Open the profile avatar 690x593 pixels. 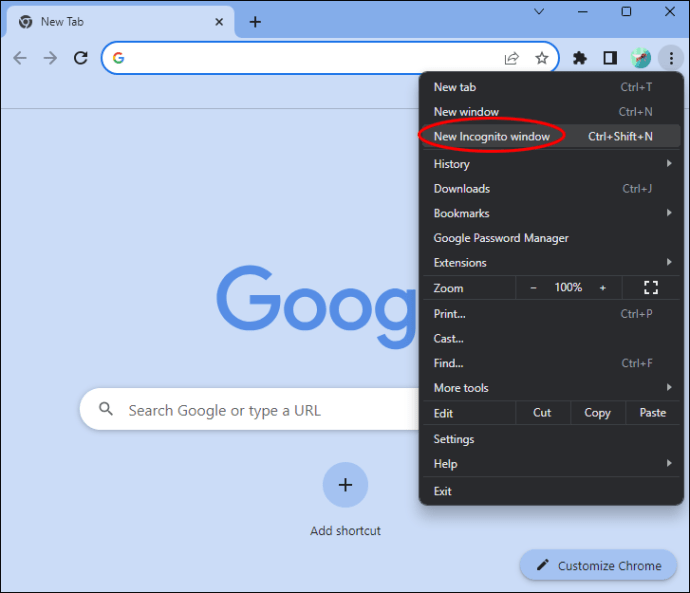(x=641, y=58)
